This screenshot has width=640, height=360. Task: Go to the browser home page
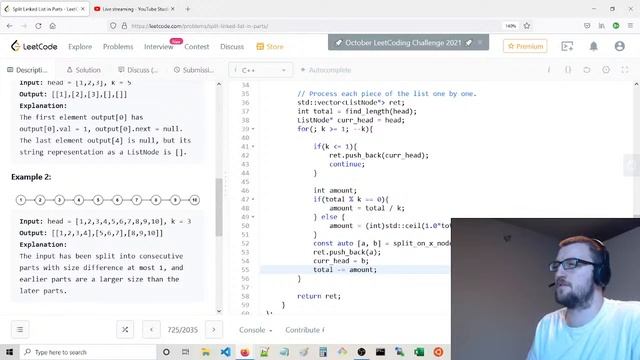pyautogui.click(x=53, y=26)
